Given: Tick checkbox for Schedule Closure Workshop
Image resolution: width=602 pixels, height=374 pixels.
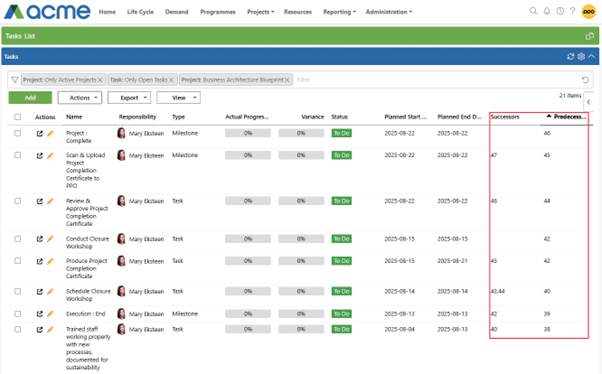Looking at the screenshot, I should click(18, 291).
